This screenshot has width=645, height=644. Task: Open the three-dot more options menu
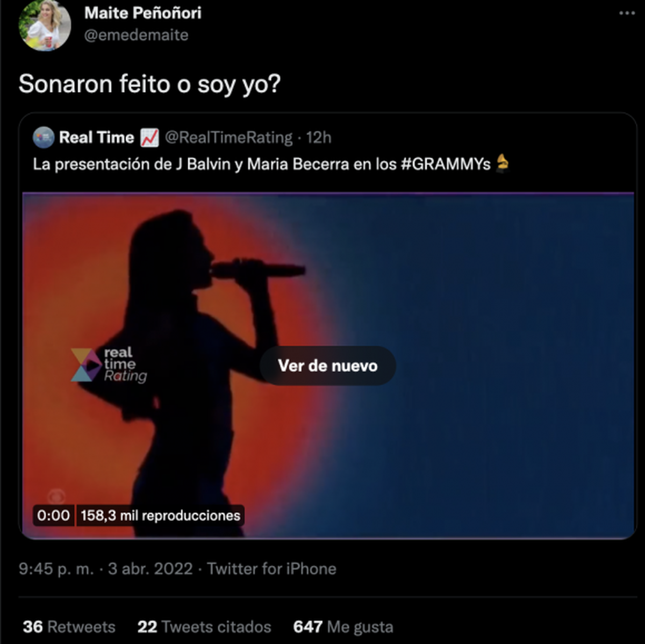[x=627, y=13]
